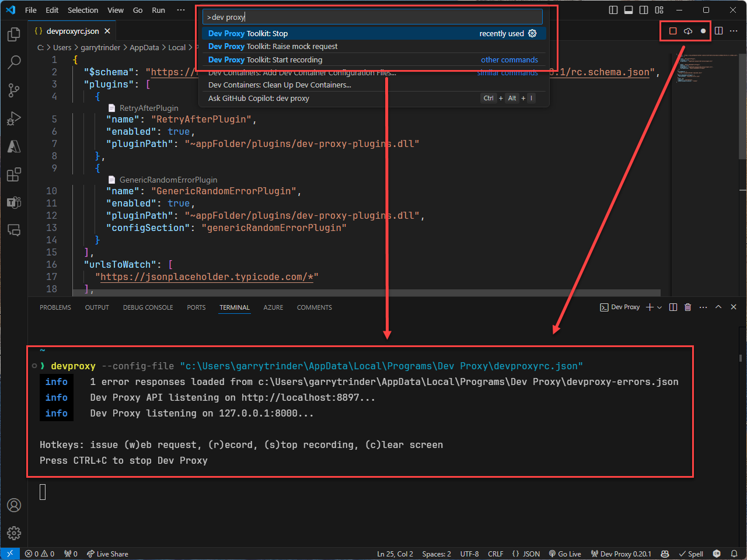747x560 pixels.
Task: Open the Extensions view
Action: click(x=13, y=174)
